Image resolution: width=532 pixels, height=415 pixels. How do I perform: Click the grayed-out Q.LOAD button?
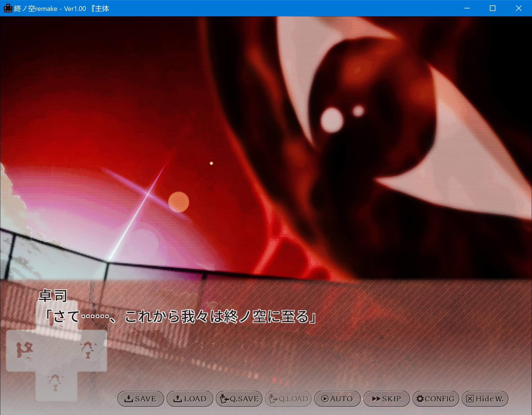point(288,399)
